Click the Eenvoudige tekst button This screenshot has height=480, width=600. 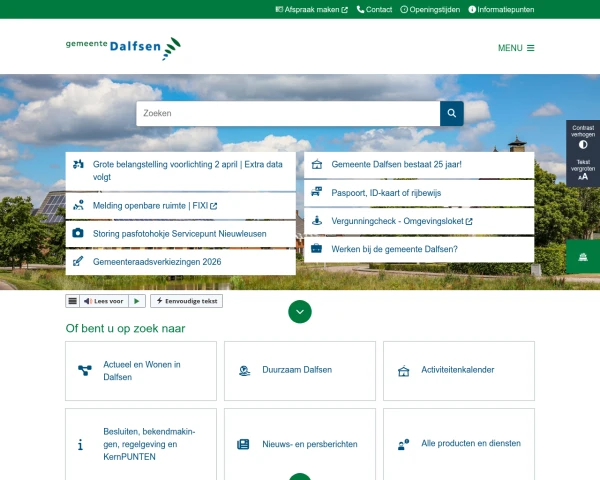pos(186,301)
